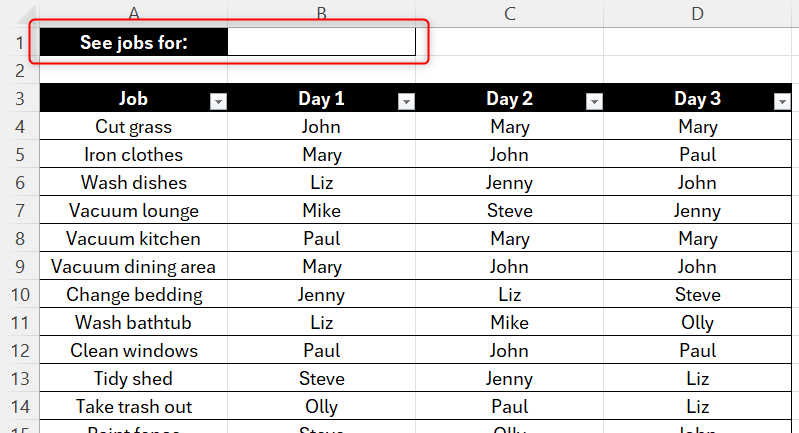Select the 'Tidy shed' cell
The height and width of the screenshot is (433, 799).
pyautogui.click(x=134, y=378)
